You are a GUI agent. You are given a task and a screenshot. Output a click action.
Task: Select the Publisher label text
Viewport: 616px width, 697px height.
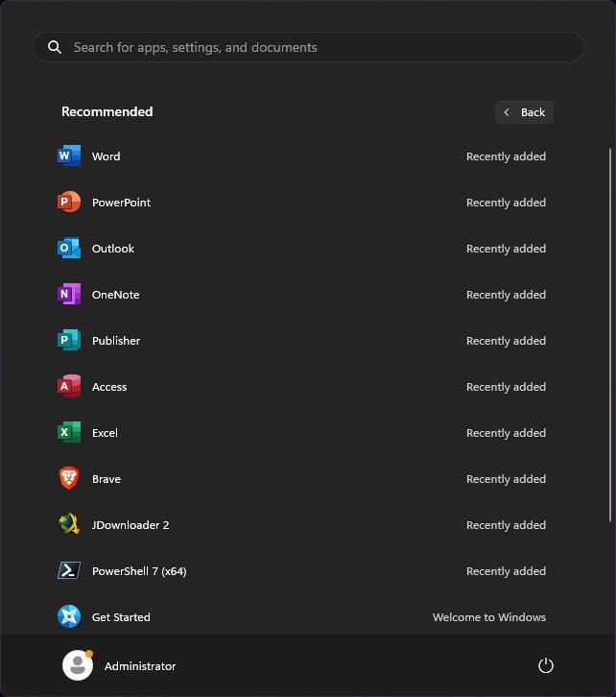coord(116,341)
